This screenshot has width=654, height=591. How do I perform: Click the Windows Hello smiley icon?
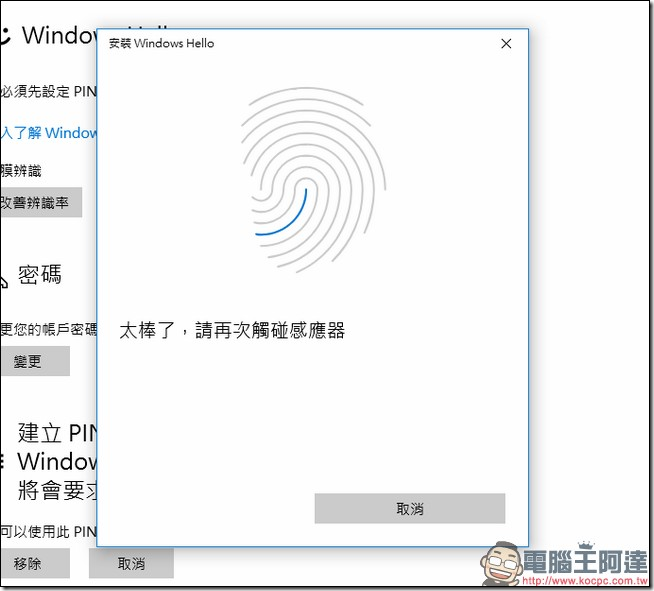(x=5, y=36)
